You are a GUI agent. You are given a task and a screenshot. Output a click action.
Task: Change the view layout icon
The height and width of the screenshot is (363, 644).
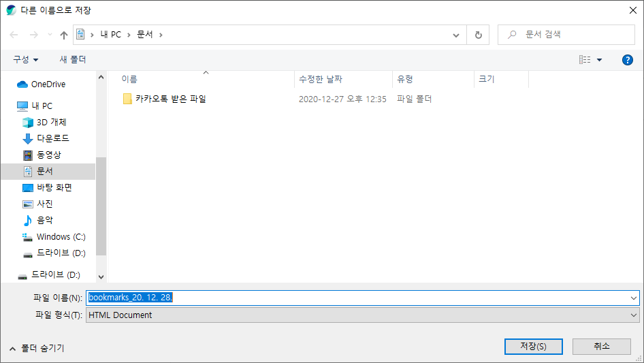(585, 60)
